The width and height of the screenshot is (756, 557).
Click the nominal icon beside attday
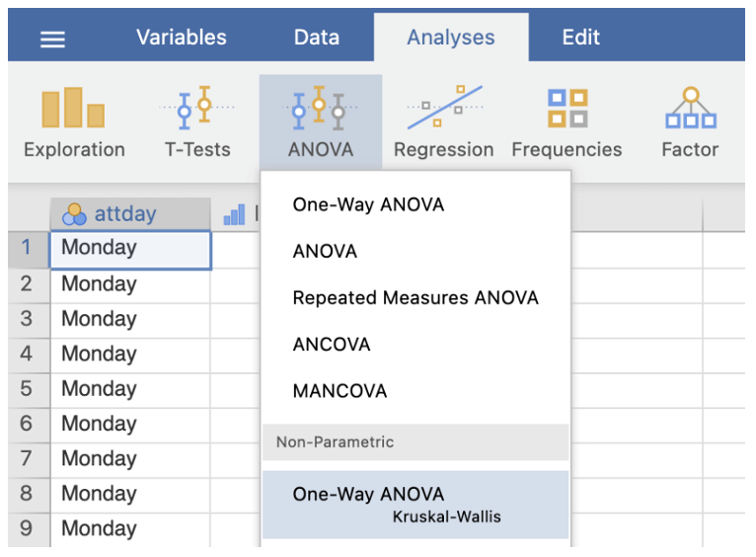[x=74, y=215]
